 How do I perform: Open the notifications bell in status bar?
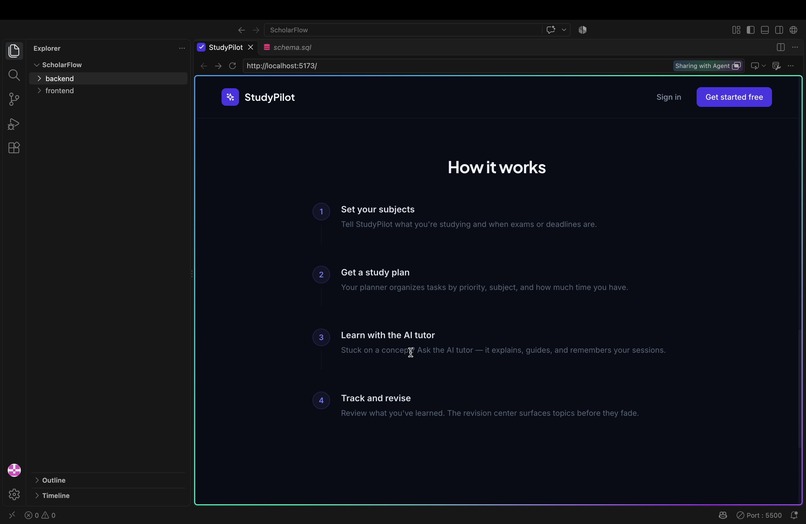794,515
